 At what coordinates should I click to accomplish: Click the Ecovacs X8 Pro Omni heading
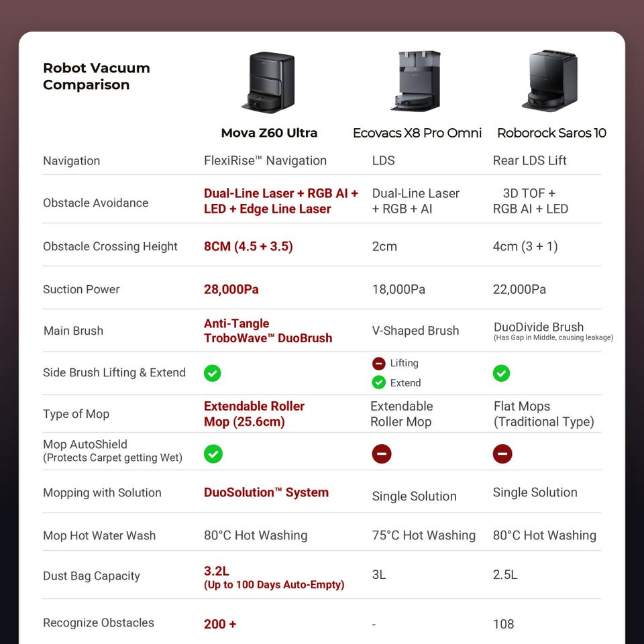(417, 133)
